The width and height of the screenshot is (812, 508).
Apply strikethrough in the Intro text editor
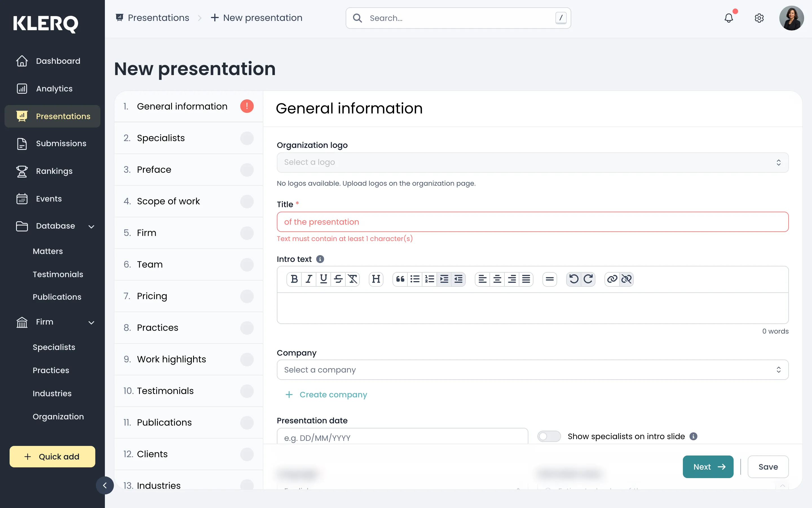click(x=338, y=279)
